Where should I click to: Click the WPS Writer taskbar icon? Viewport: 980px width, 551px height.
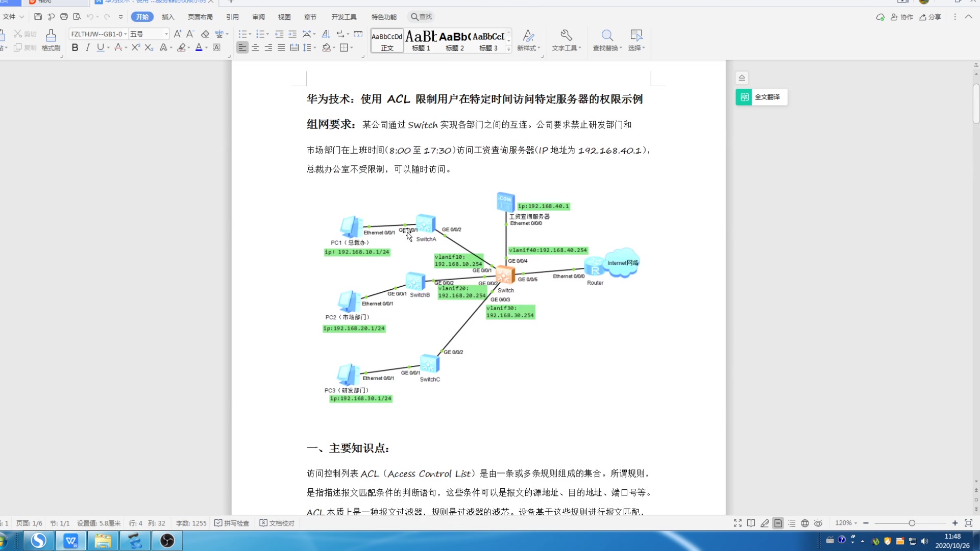(x=71, y=540)
